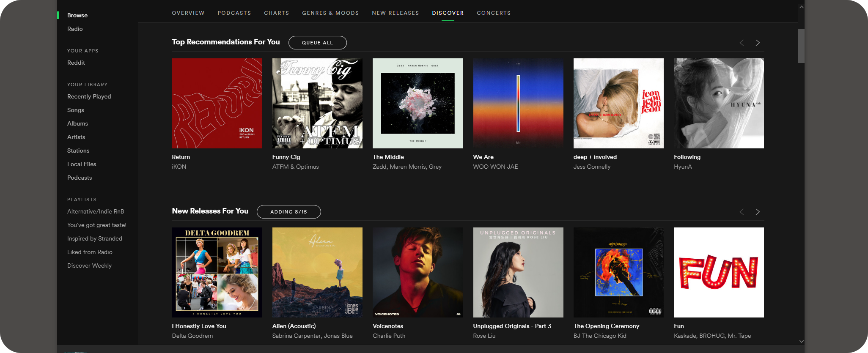
Task: Open the Genres & Moods tab
Action: point(330,13)
